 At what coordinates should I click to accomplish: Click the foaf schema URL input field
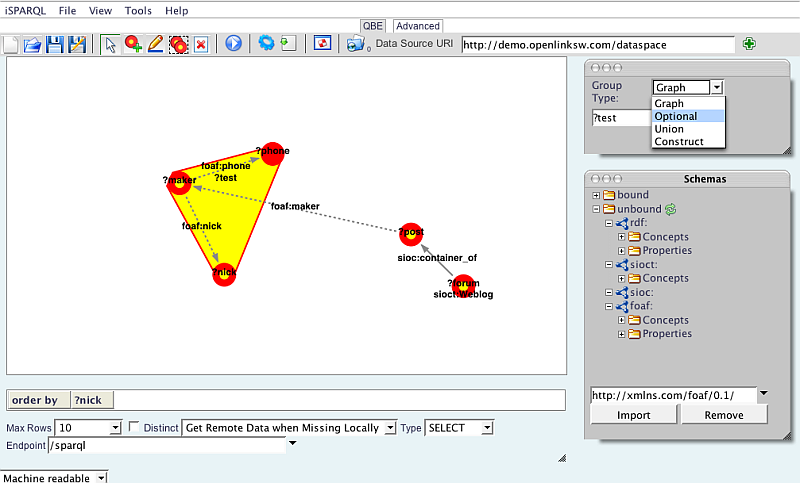(x=673, y=395)
